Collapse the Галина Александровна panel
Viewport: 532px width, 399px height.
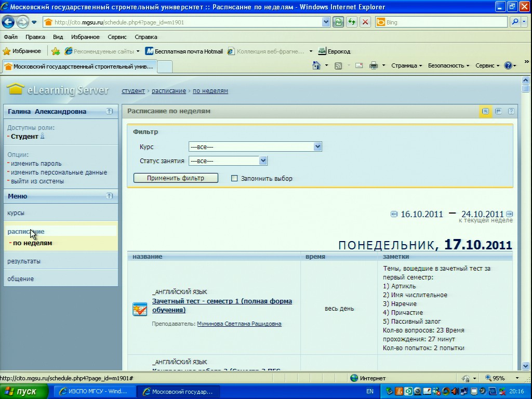pyautogui.click(x=109, y=111)
